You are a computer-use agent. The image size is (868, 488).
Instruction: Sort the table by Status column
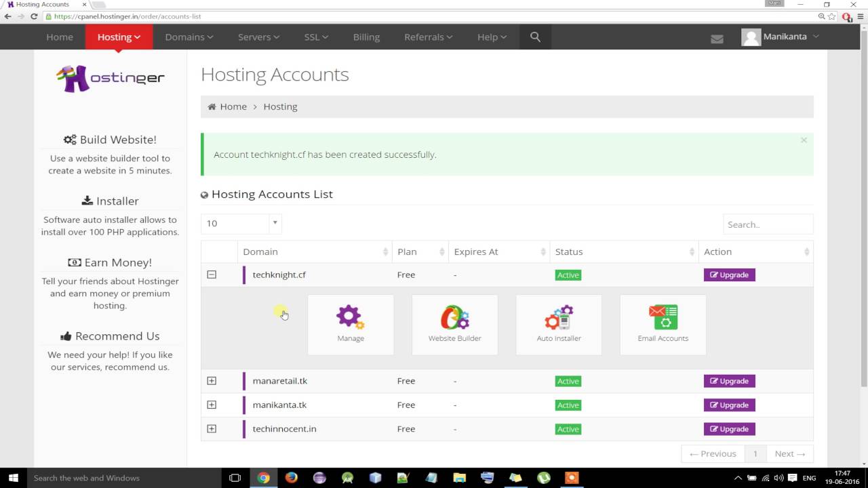pyautogui.click(x=624, y=251)
